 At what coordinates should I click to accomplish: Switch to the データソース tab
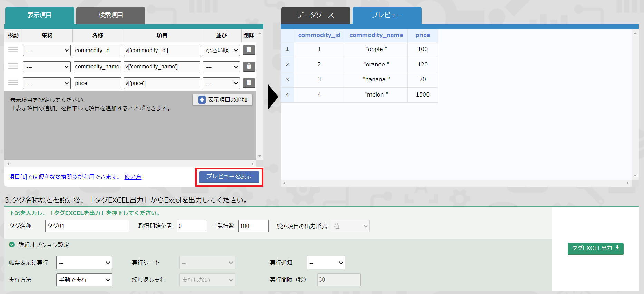point(316,15)
